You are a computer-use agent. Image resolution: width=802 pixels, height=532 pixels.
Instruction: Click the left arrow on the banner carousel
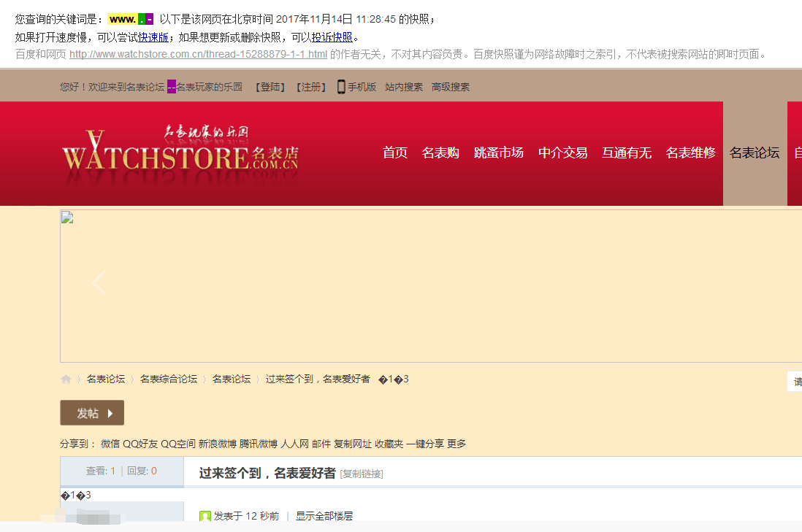tap(99, 283)
